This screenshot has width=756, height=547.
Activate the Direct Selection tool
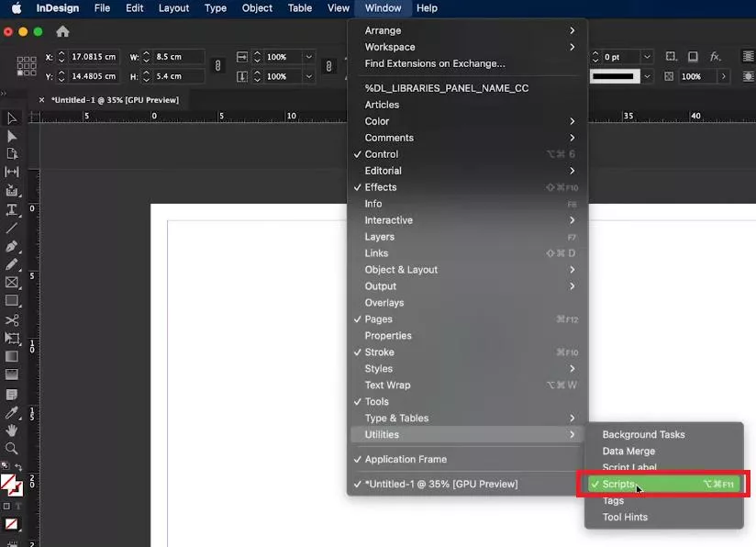[x=12, y=136]
